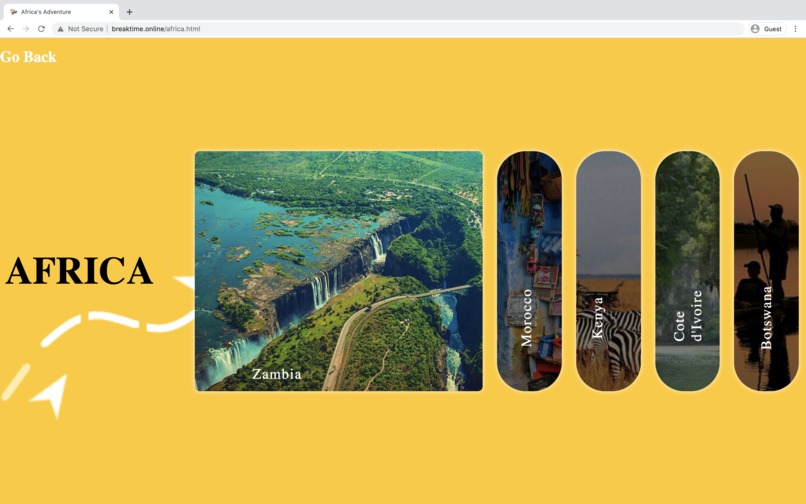Click the breaktime.online address bar
Viewport: 806px width, 504px height.
(x=398, y=29)
